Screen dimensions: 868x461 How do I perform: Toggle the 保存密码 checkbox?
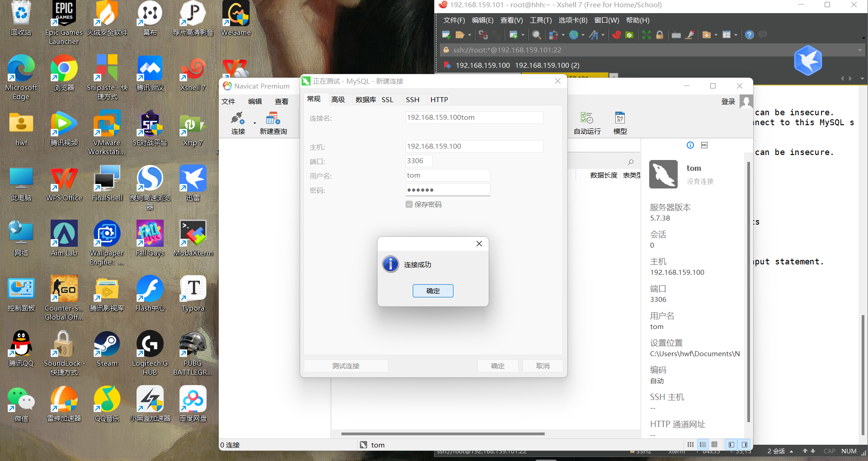tap(409, 204)
